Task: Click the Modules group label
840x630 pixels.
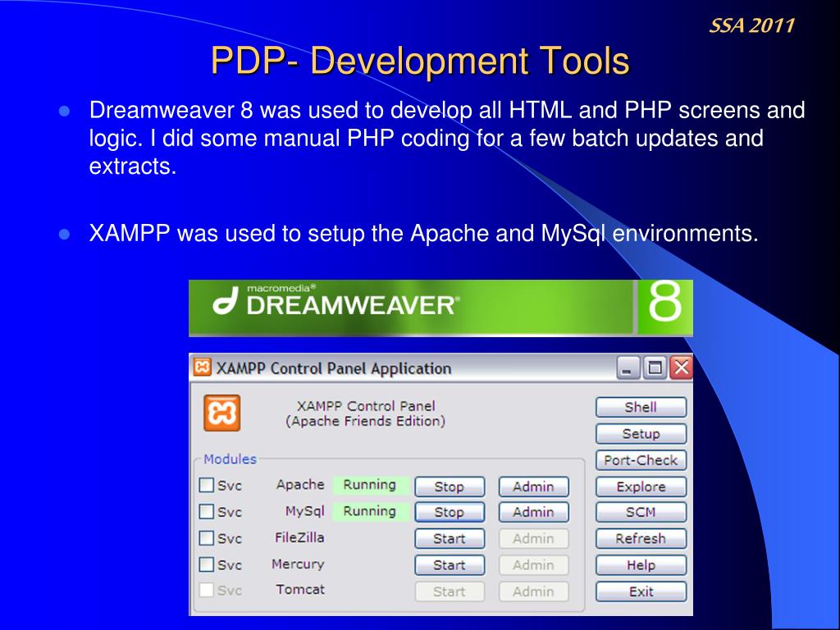Action: point(230,459)
